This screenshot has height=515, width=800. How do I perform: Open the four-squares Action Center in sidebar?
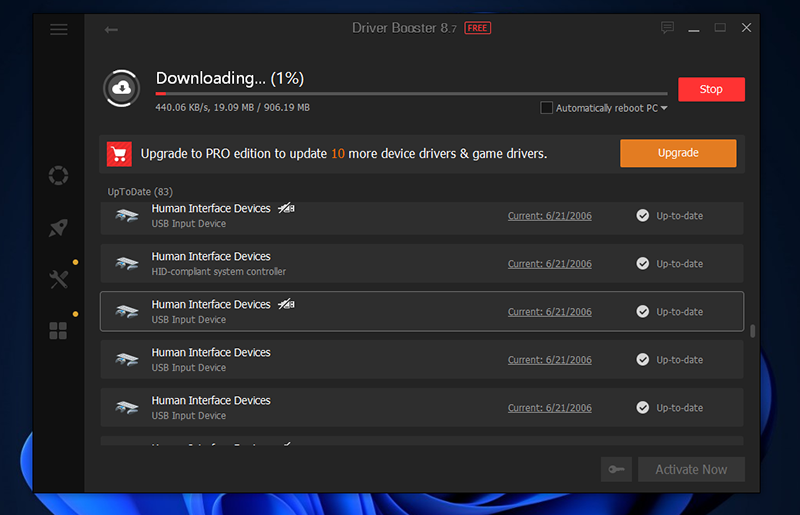[x=59, y=331]
